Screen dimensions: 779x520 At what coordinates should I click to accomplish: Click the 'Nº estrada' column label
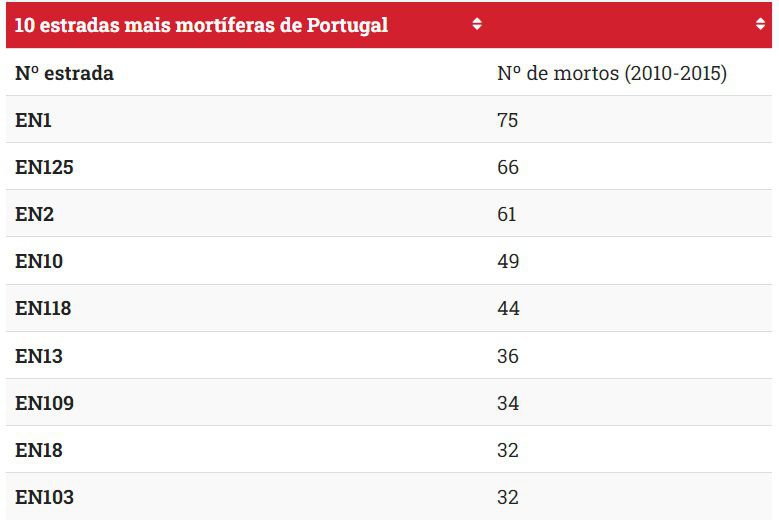click(x=64, y=73)
